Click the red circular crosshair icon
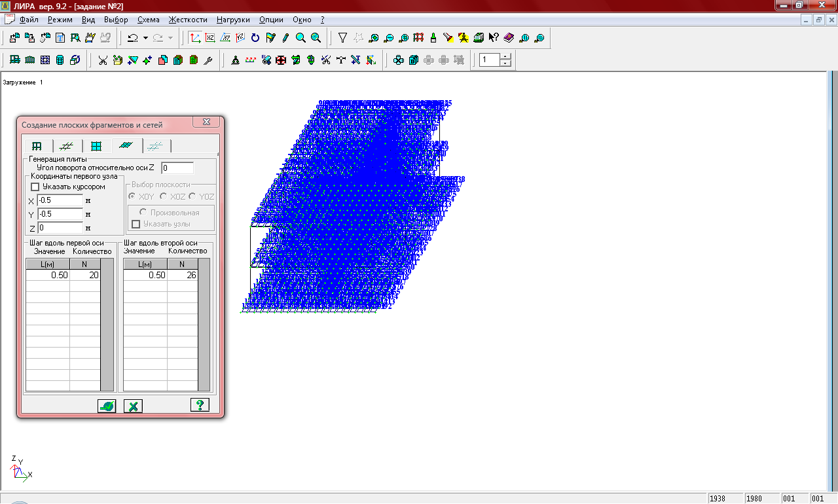This screenshot has height=504, width=838. click(x=281, y=60)
